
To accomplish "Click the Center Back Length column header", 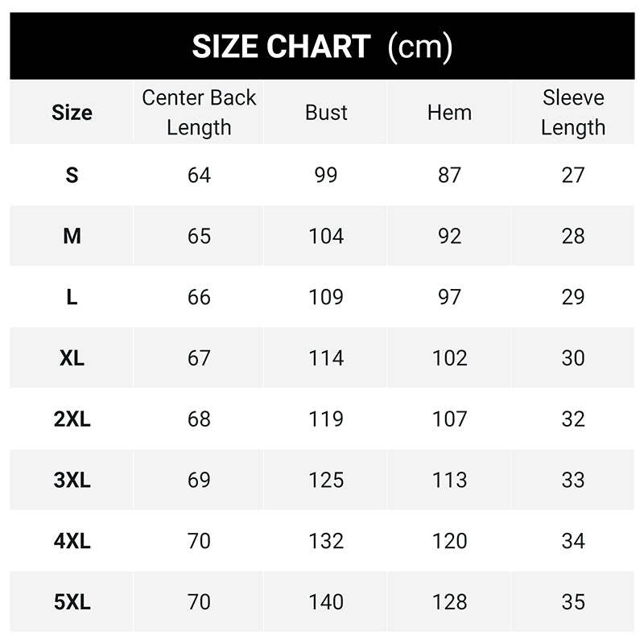I will pyautogui.click(x=199, y=113).
